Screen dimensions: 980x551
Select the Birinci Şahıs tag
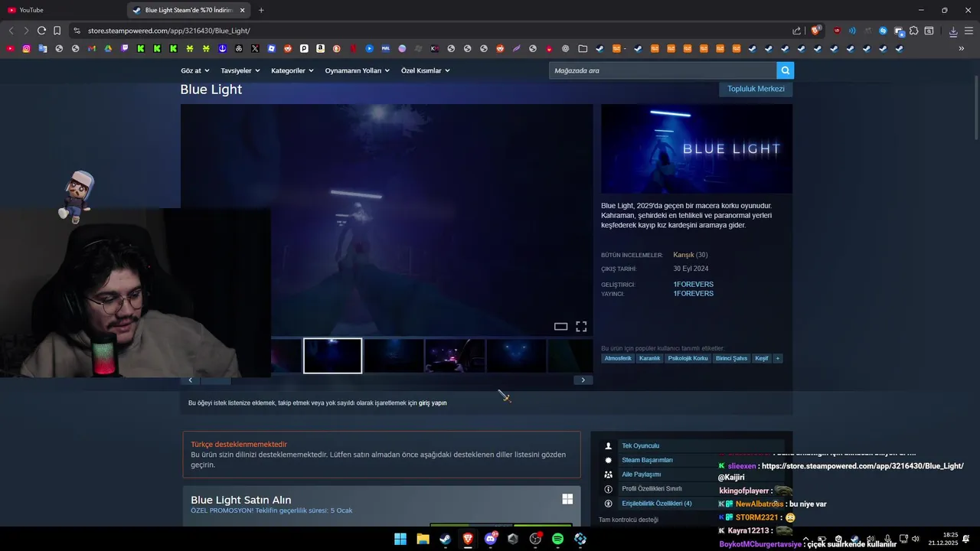tap(732, 358)
